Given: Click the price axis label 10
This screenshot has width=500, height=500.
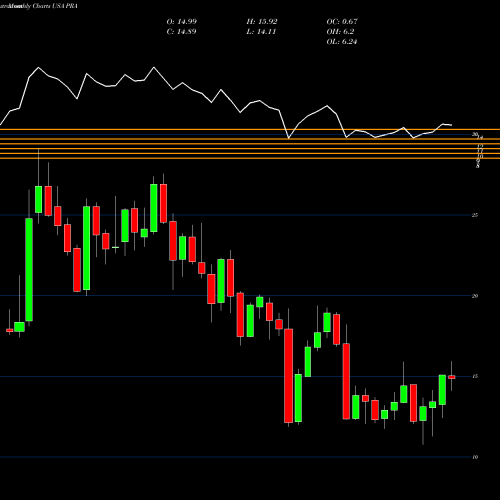Looking at the screenshot, I should 475,457.
